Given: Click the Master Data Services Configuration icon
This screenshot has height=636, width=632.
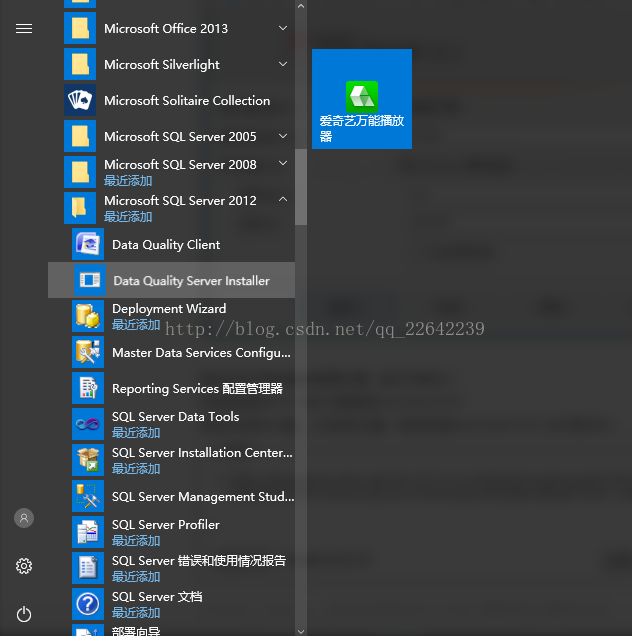Looking at the screenshot, I should tap(88, 352).
